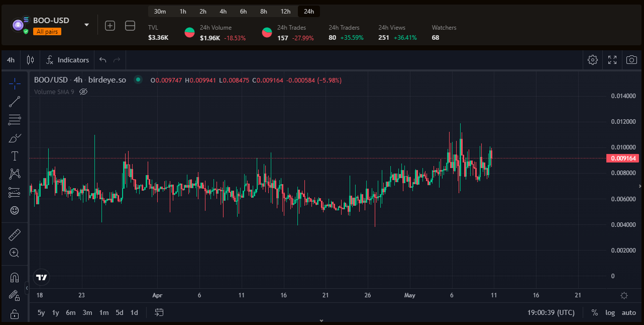644x325 pixels.
Task: Select the text annotation tool
Action: coord(14,156)
